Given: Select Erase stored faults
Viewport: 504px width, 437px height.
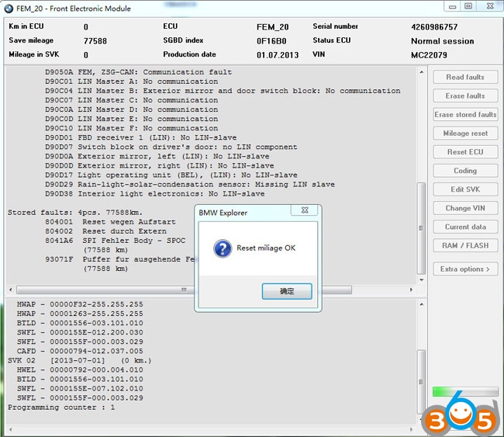Looking at the screenshot, I should point(465,115).
